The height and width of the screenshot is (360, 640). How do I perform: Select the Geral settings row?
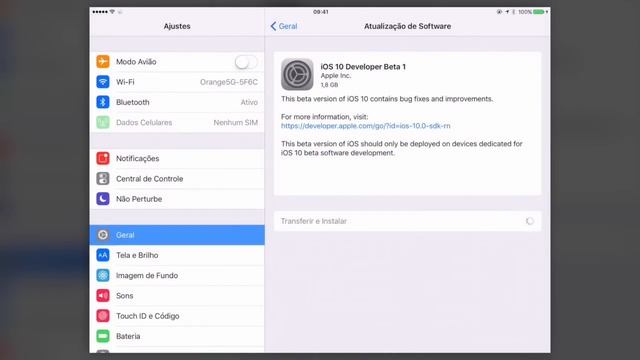[177, 235]
